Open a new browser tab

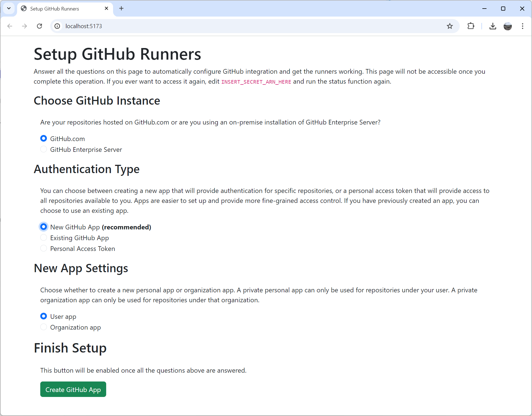pyautogui.click(x=121, y=8)
